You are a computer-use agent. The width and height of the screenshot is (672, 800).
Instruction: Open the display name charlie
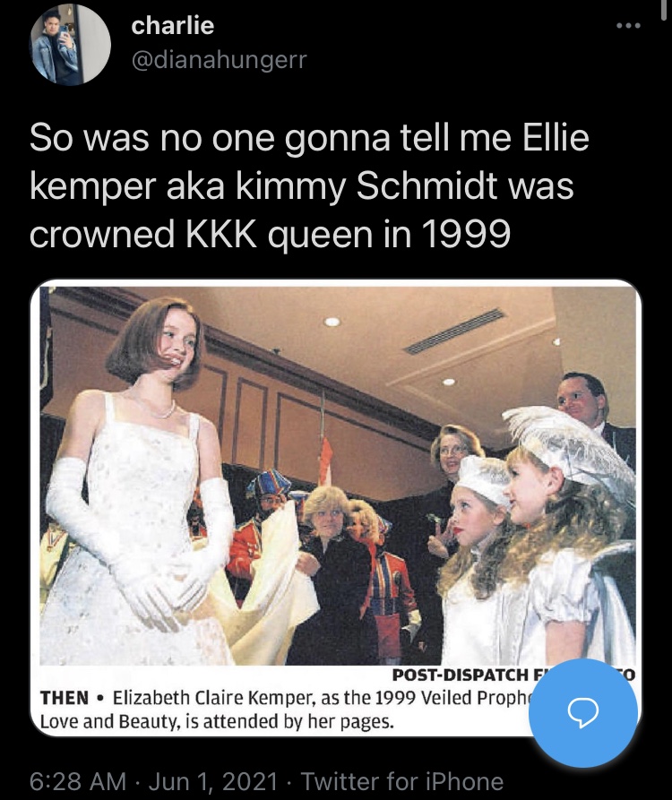coord(172,26)
